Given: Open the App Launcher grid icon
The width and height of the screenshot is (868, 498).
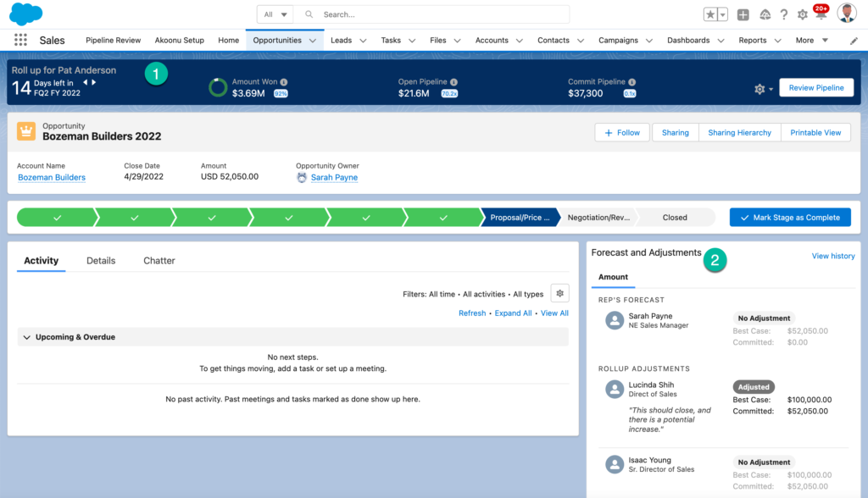Looking at the screenshot, I should pos(21,40).
